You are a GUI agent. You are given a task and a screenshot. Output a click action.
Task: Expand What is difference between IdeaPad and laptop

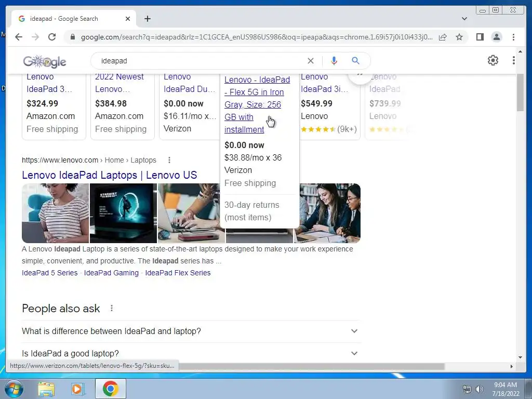click(191, 331)
